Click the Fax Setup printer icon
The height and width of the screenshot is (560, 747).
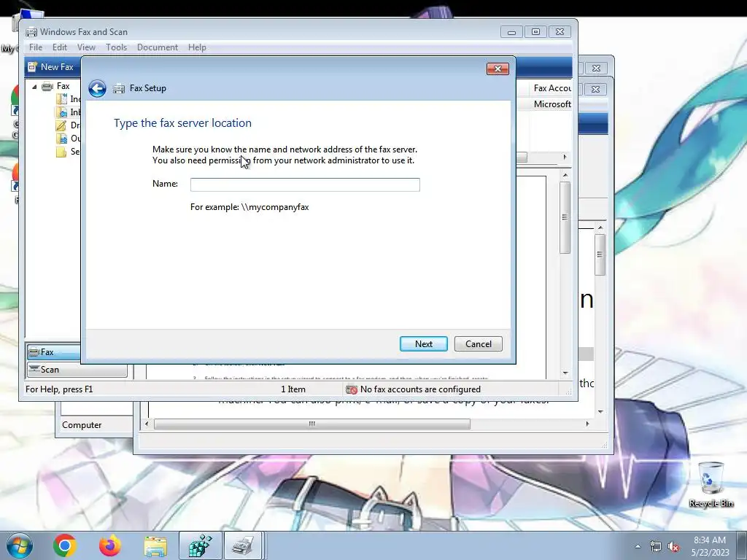(x=119, y=88)
